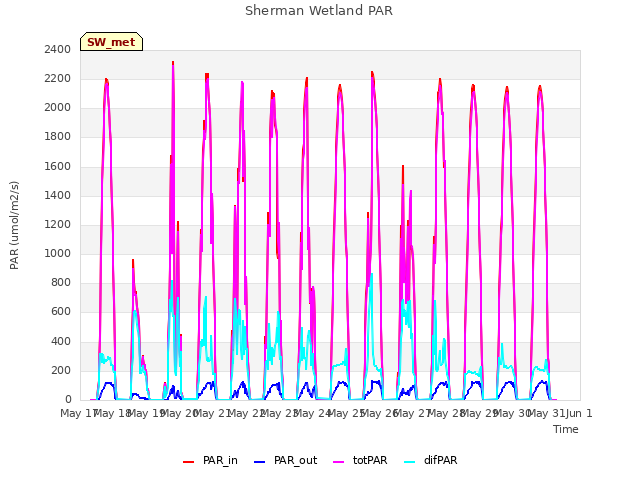Click the 1800 y-axis tick label
This screenshot has width=640, height=480.
click(58, 137)
